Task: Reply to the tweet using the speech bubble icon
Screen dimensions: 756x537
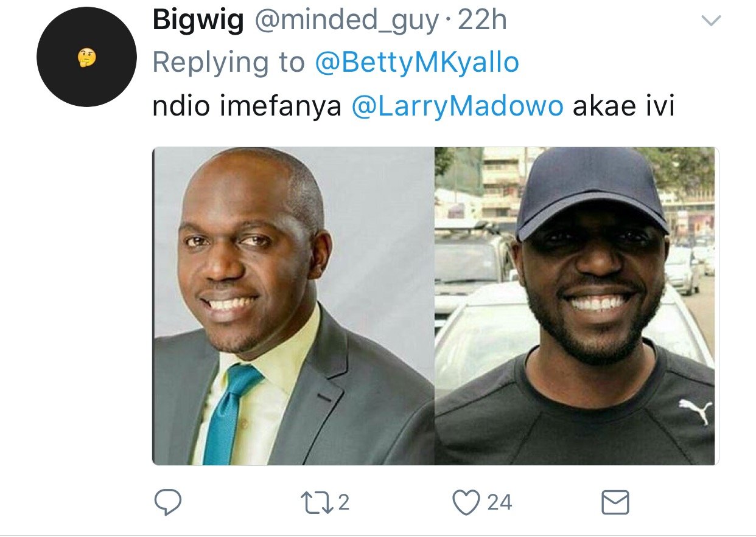Action: coord(167,503)
